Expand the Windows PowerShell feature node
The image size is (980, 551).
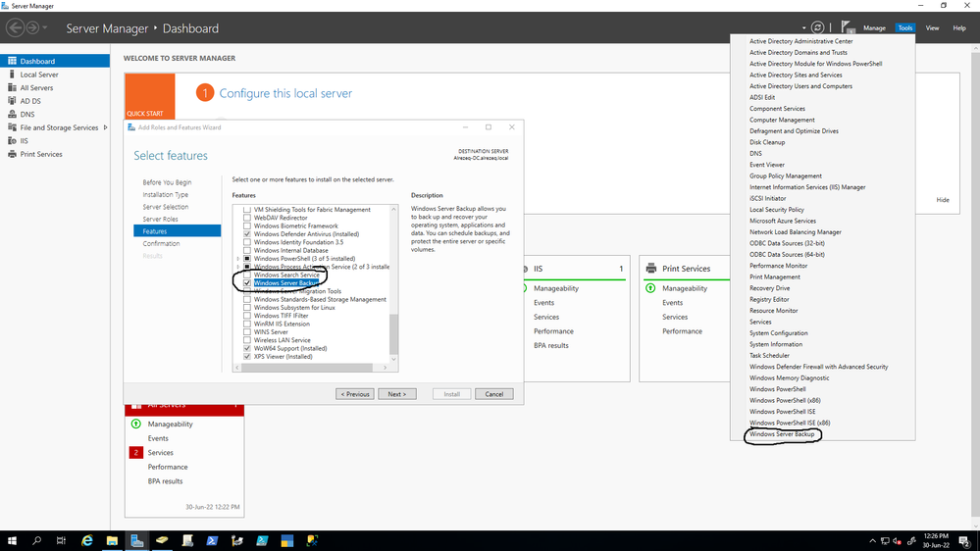(x=238, y=259)
